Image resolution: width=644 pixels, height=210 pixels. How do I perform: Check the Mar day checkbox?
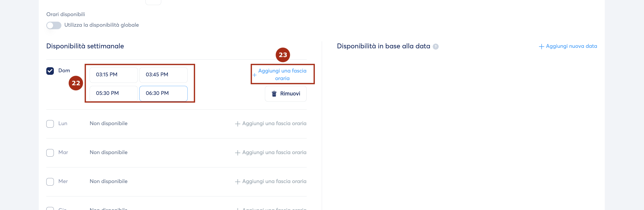tap(50, 153)
